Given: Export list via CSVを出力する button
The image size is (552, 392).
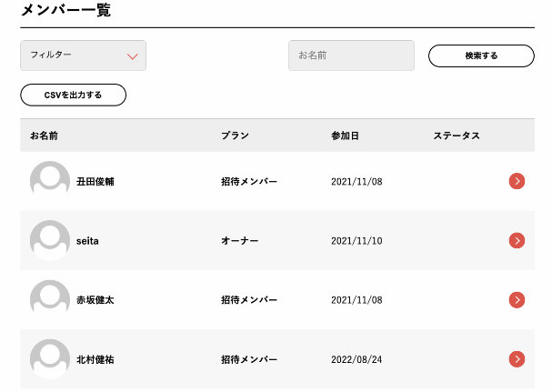Looking at the screenshot, I should pyautogui.click(x=73, y=95).
